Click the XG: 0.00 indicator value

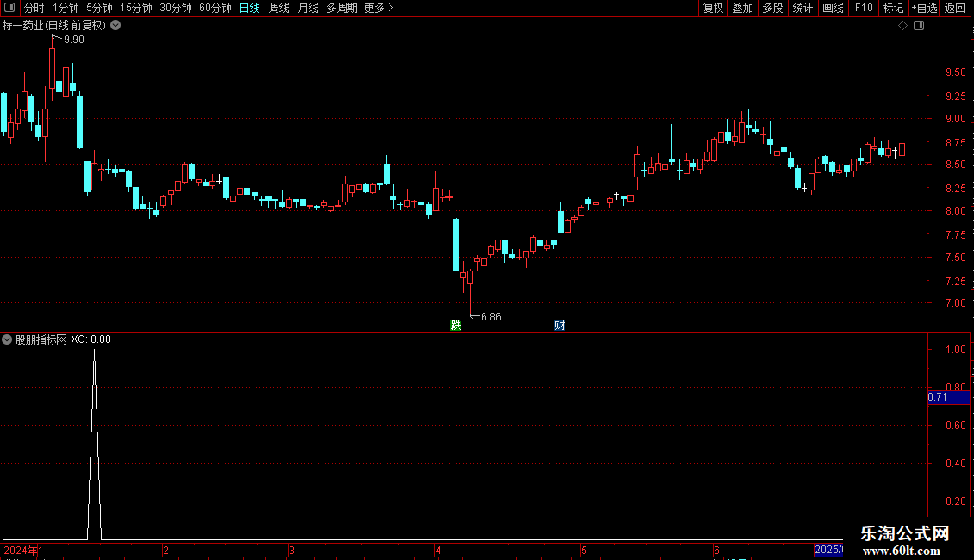click(x=91, y=339)
